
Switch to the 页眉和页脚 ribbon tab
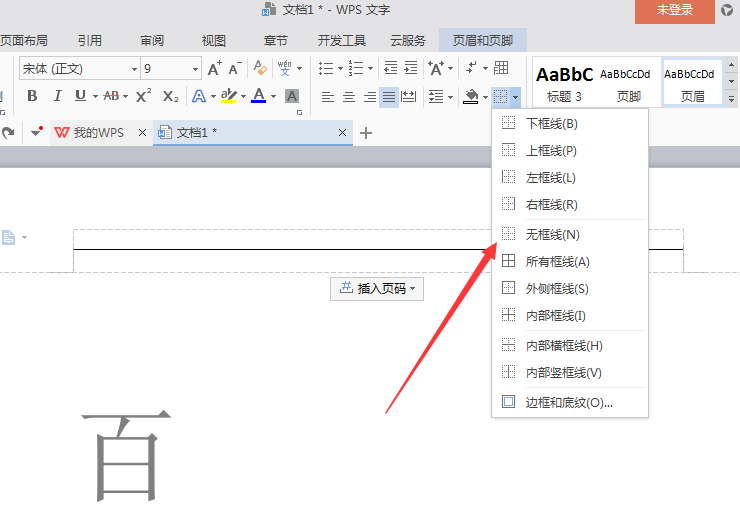coord(483,41)
